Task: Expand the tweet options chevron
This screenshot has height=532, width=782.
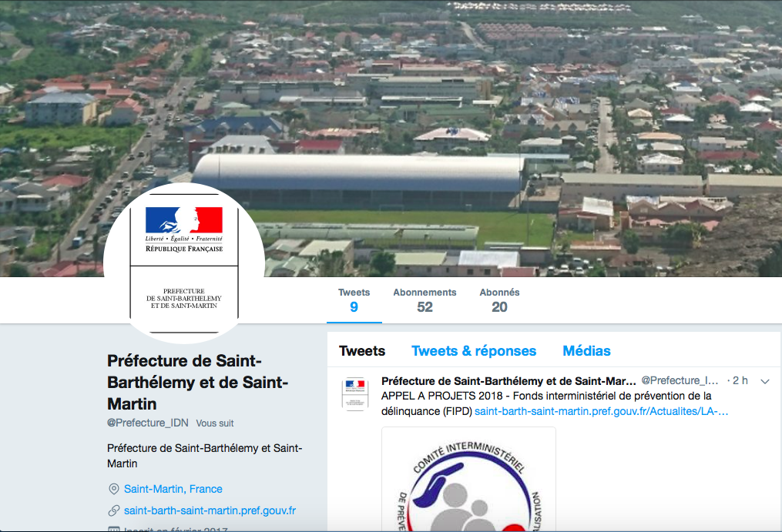Action: [x=764, y=381]
